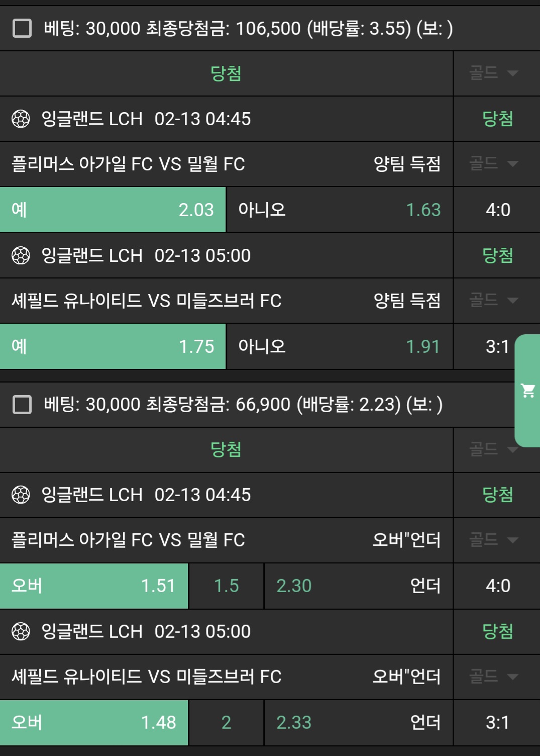Tick the checkbox for the 106,500 payout bet
Viewport: 540px width, 756px height.
click(x=22, y=29)
